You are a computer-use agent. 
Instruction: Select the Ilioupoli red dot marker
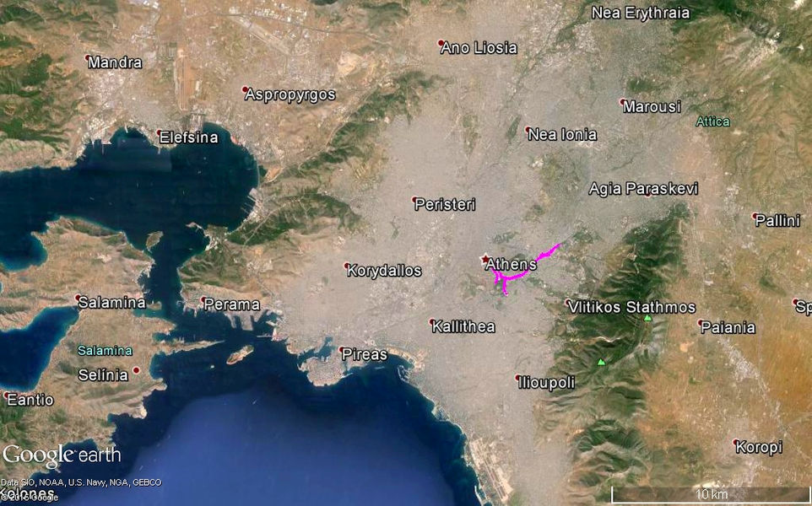518,378
